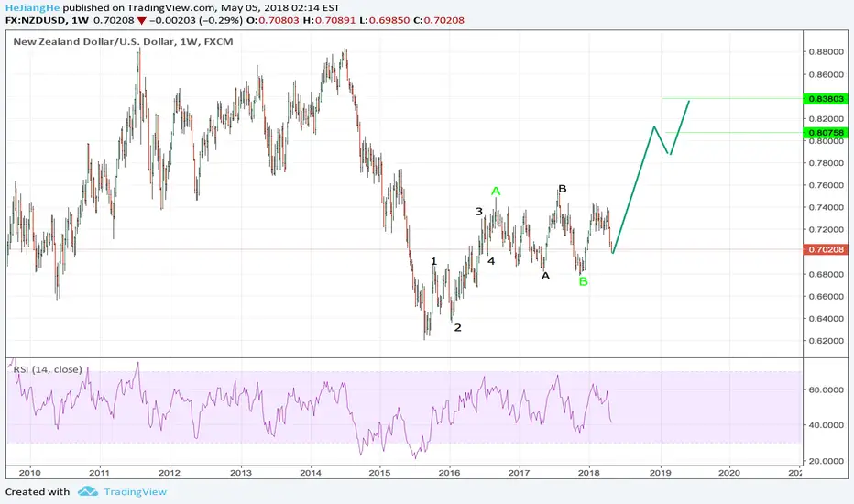This screenshot has width=854, height=504.
Task: Click the red 0.70208 current price tag on axis
Action: pos(826,249)
